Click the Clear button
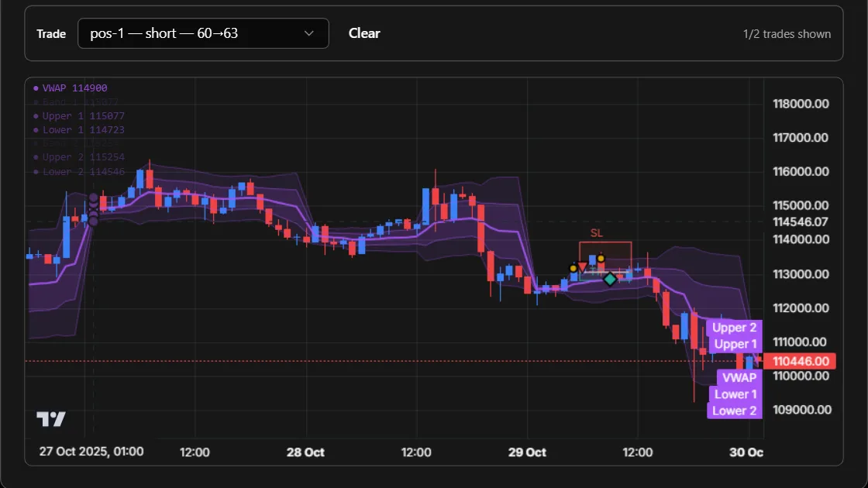The image size is (868, 488). (x=364, y=33)
